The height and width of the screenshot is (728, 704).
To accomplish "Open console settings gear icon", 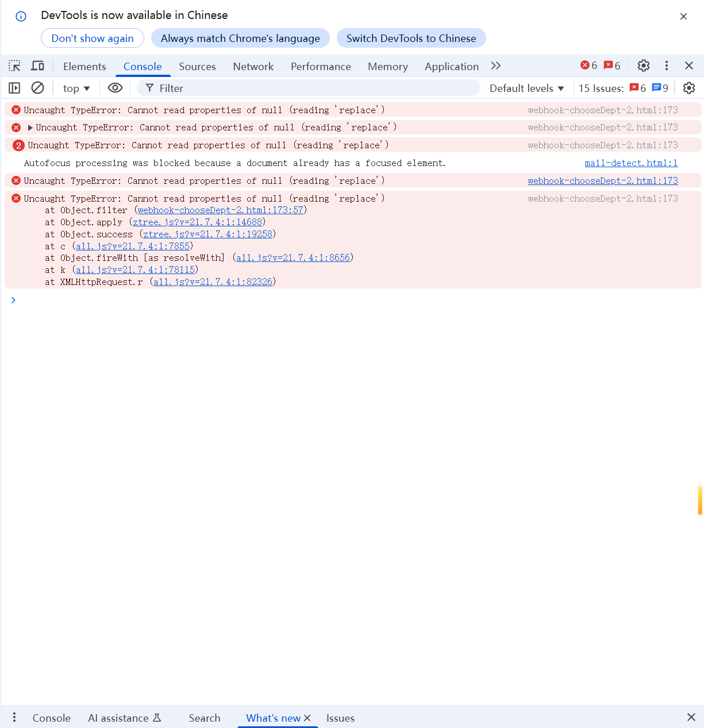I will coord(689,88).
